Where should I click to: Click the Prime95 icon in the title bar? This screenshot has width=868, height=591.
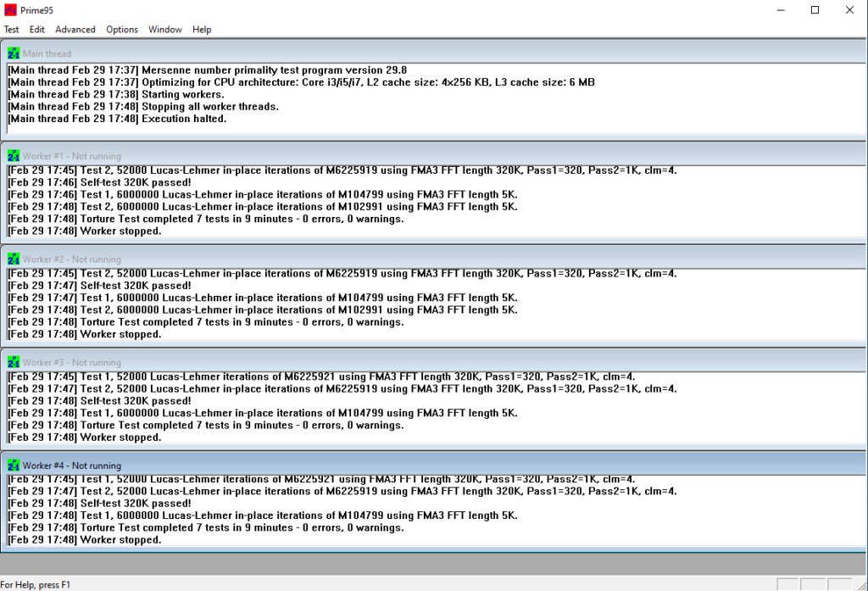pyautogui.click(x=11, y=10)
